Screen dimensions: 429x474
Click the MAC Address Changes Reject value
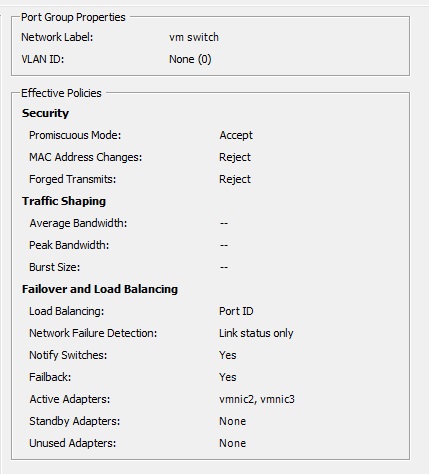point(235,157)
